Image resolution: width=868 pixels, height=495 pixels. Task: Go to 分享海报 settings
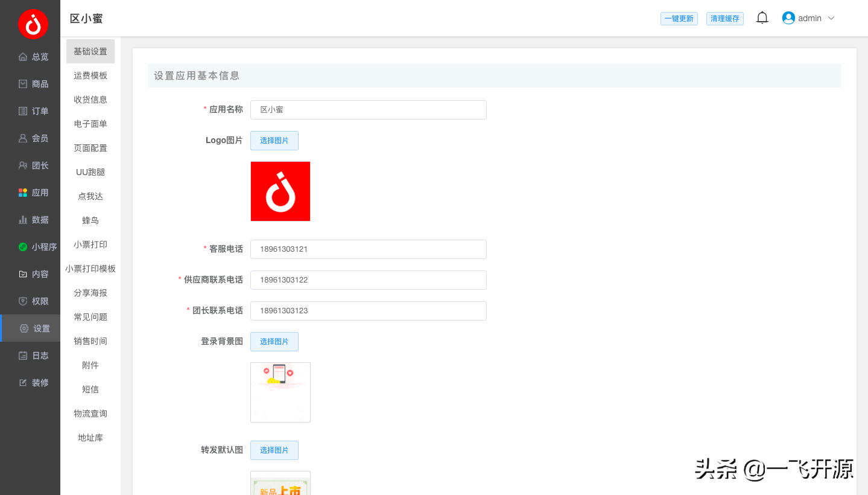(x=90, y=293)
